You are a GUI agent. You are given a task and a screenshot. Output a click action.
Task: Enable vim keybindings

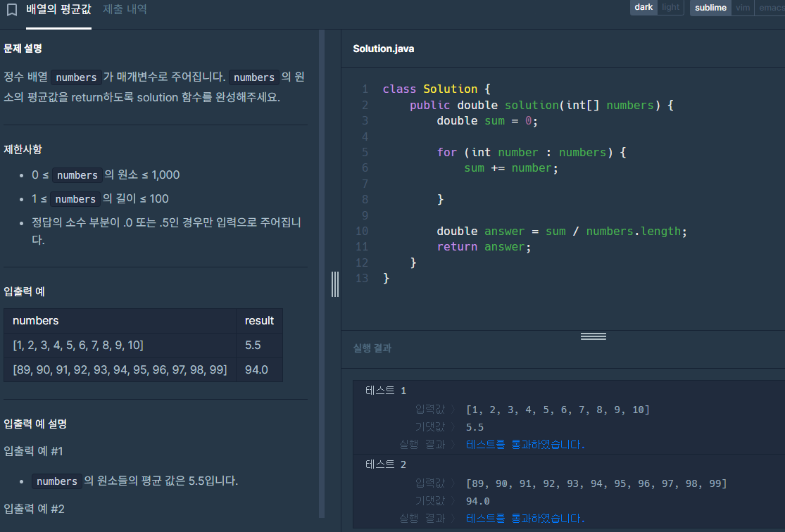click(x=743, y=8)
